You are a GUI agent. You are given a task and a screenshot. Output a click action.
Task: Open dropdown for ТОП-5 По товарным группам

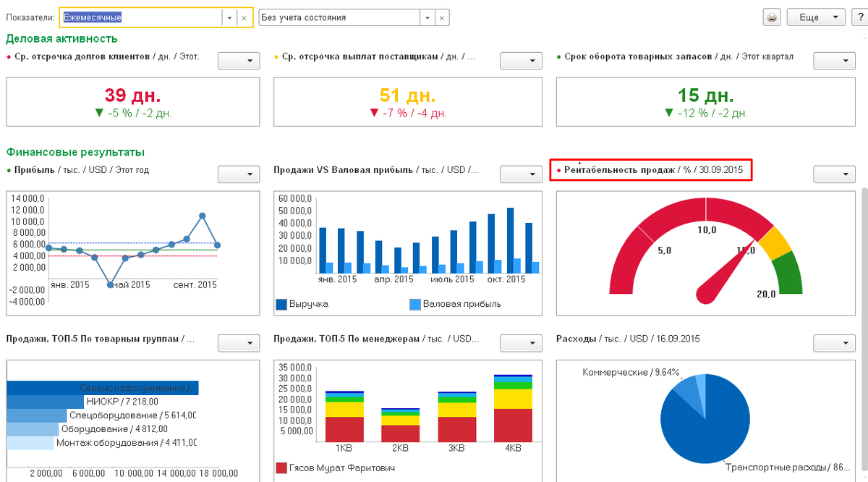tap(239, 342)
